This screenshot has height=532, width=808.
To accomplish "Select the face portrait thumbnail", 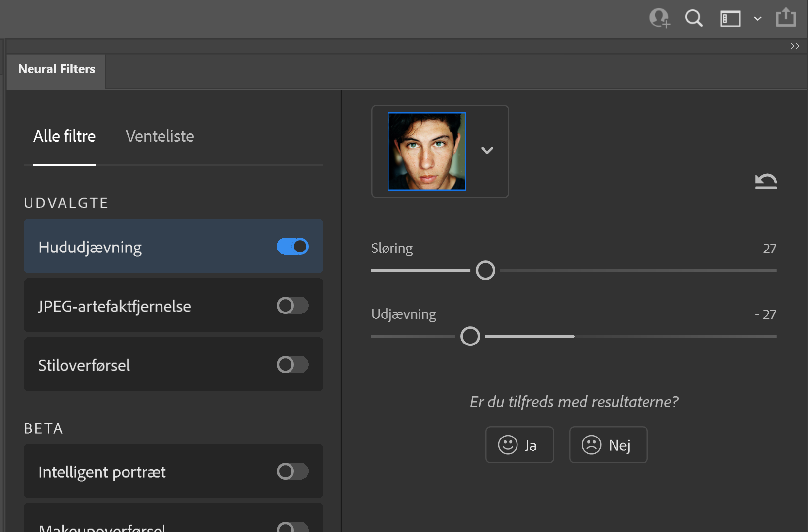I will 426,151.
